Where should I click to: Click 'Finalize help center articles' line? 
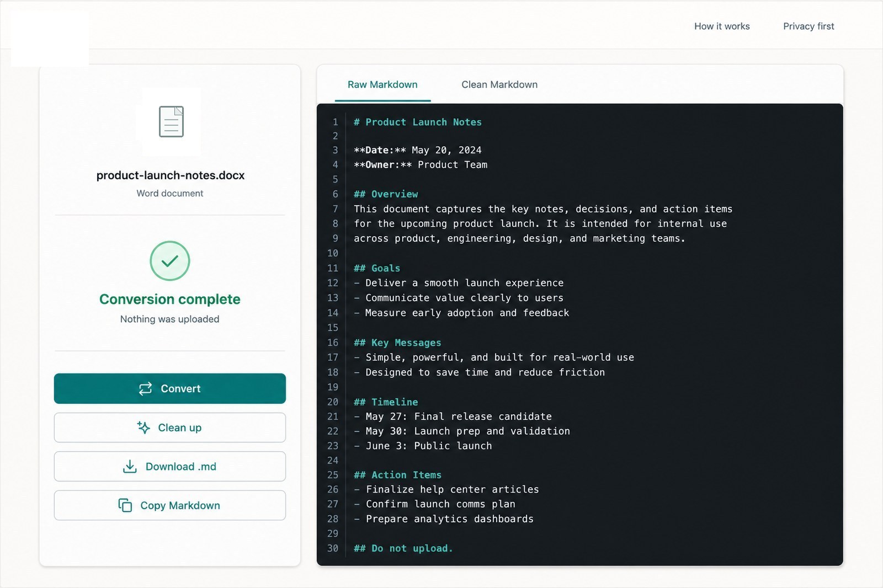[x=446, y=489]
